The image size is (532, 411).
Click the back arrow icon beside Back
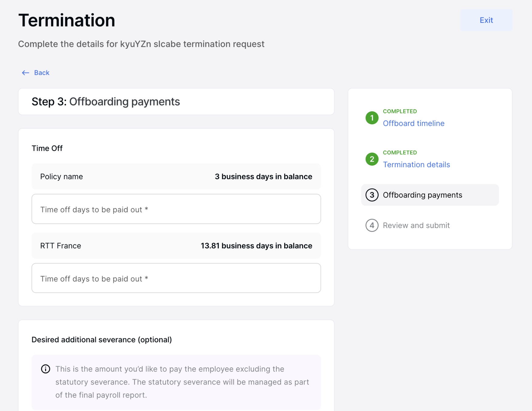[x=26, y=73]
